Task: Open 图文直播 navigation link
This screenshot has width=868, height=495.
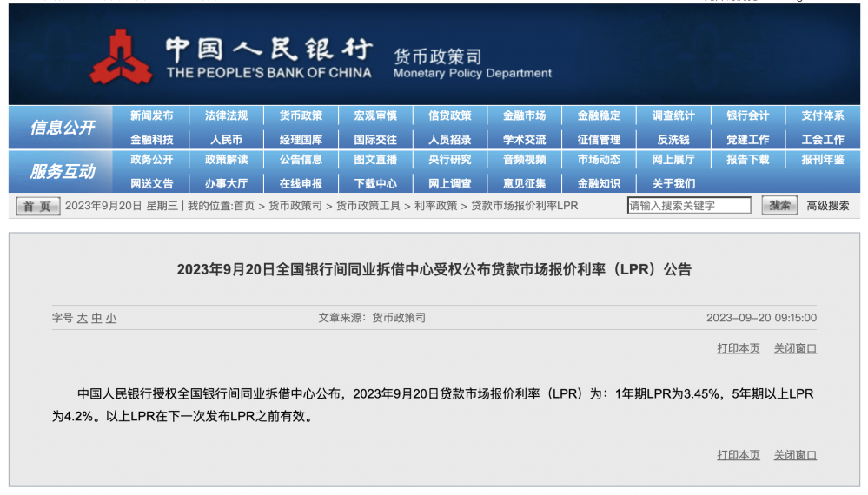Action: tap(375, 159)
